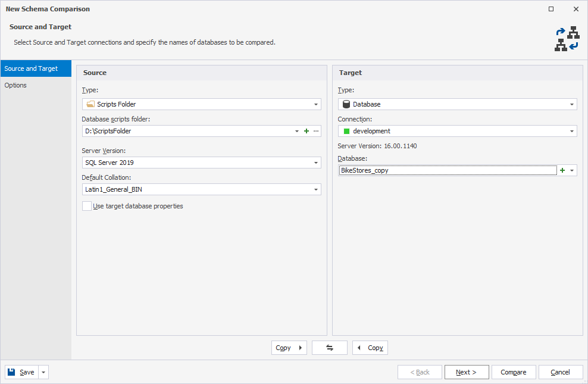Click the swap source and target arrows button
The width and height of the screenshot is (588, 384).
tap(329, 348)
